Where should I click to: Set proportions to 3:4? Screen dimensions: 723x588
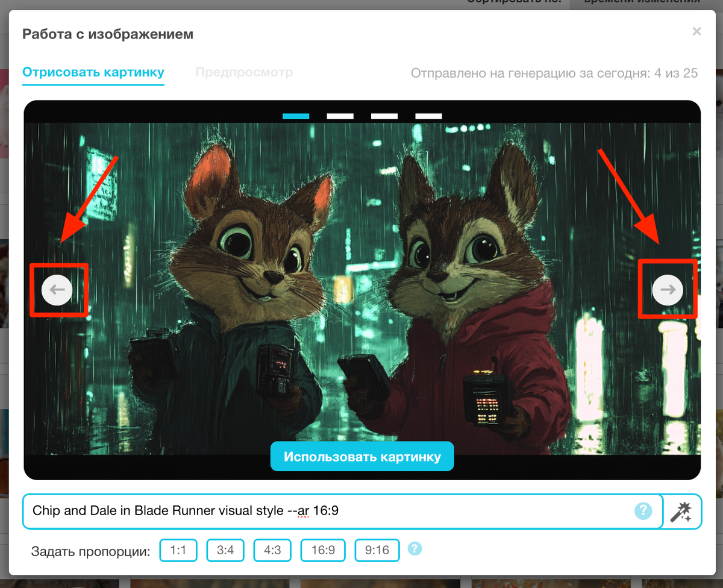coord(225,550)
